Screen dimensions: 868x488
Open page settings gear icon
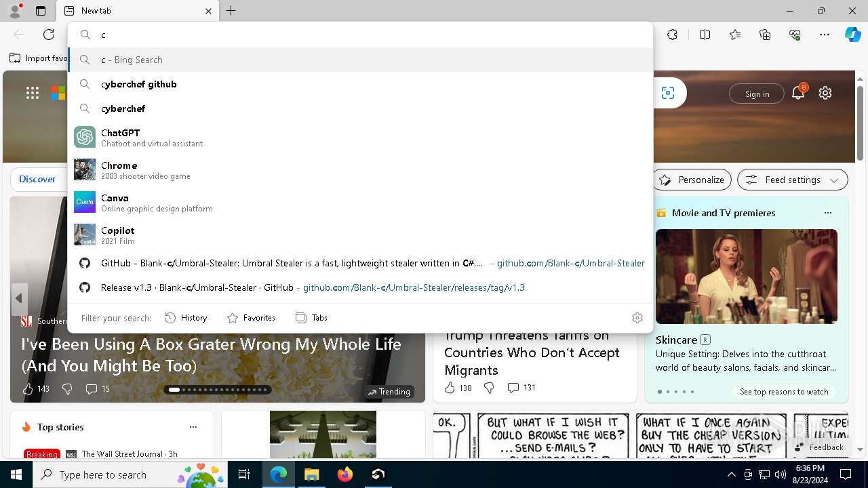(x=825, y=93)
